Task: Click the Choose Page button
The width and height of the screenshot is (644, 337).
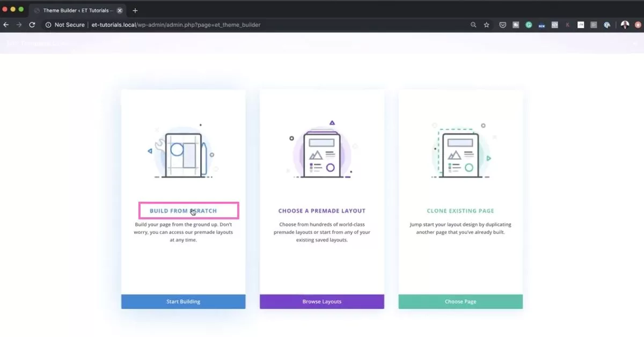Action: [460, 302]
